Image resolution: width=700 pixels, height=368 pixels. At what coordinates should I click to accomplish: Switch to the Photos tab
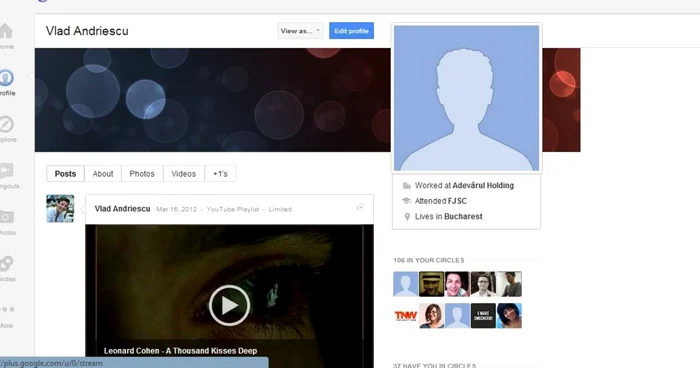[x=142, y=174]
